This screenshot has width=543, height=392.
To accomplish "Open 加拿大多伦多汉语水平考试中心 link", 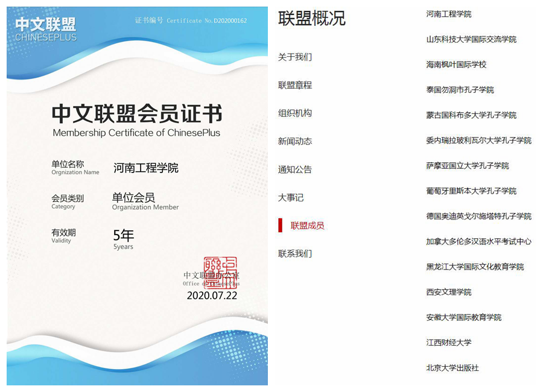I will click(x=478, y=242).
